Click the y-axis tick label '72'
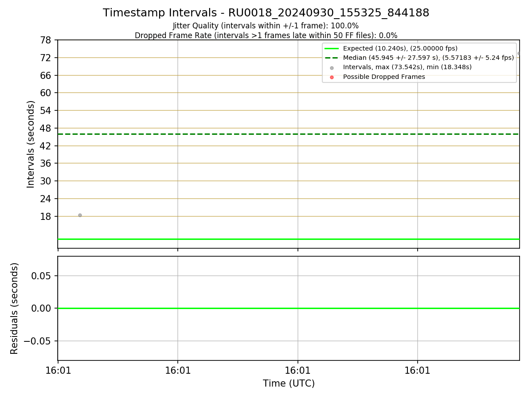 point(46,58)
